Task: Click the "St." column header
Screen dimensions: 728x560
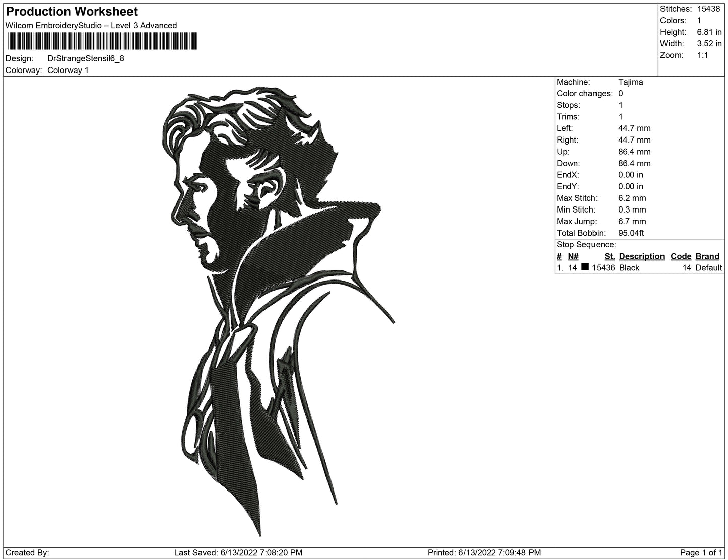Action: click(x=610, y=256)
